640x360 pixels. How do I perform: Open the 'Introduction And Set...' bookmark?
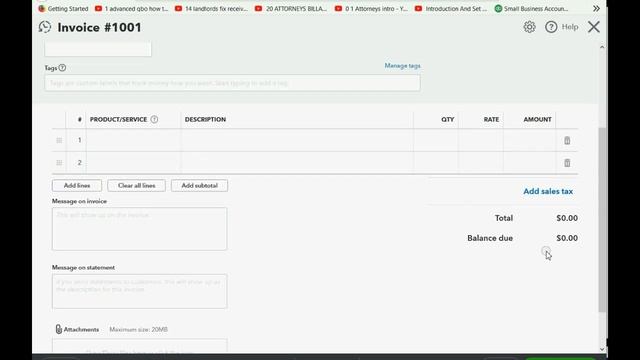pos(451,8)
